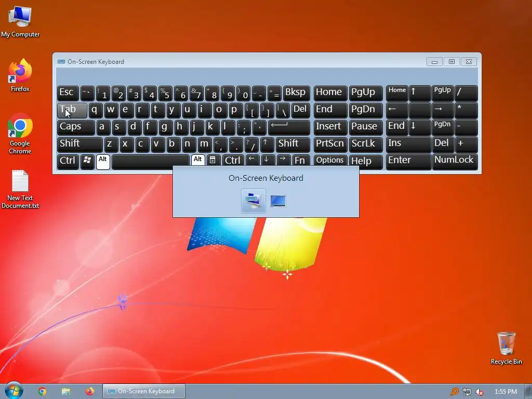Click the Show desktop strip by the clock
The width and height of the screenshot is (532, 399).
pos(528,392)
